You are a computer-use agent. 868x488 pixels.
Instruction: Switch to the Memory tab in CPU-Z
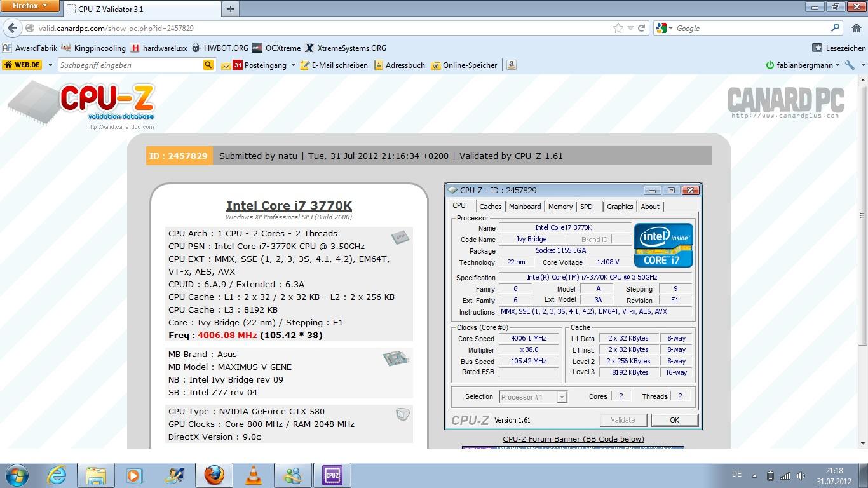[x=560, y=207]
